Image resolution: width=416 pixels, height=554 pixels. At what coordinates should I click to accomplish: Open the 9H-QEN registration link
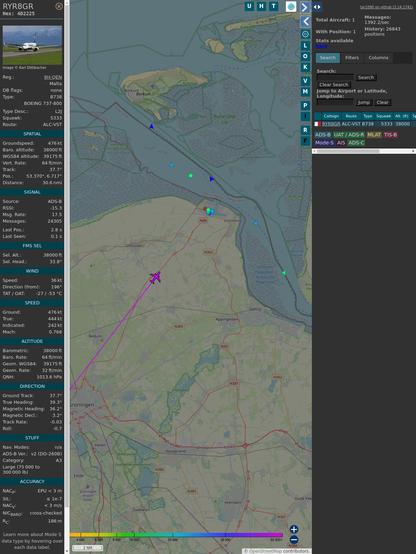(x=53, y=77)
